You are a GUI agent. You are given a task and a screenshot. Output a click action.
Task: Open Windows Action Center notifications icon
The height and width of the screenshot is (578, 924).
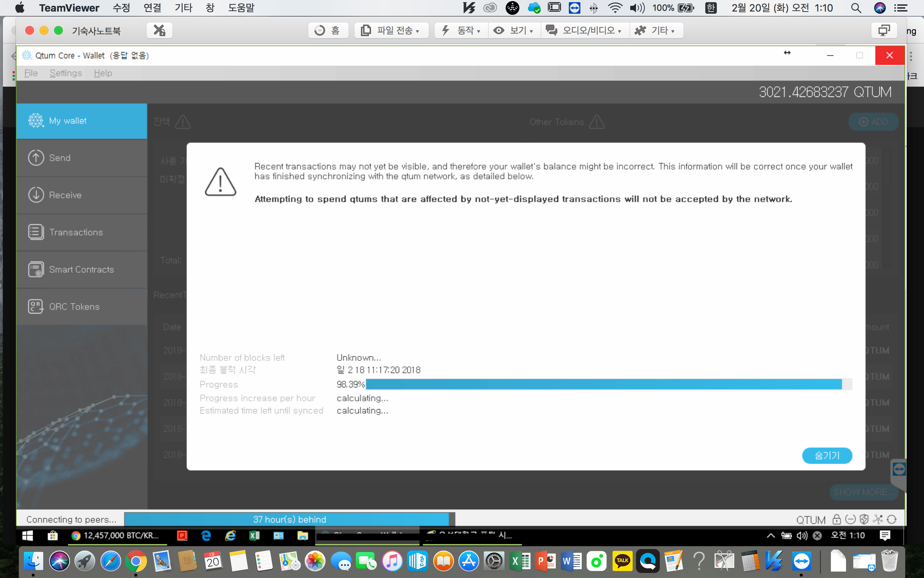pos(885,536)
